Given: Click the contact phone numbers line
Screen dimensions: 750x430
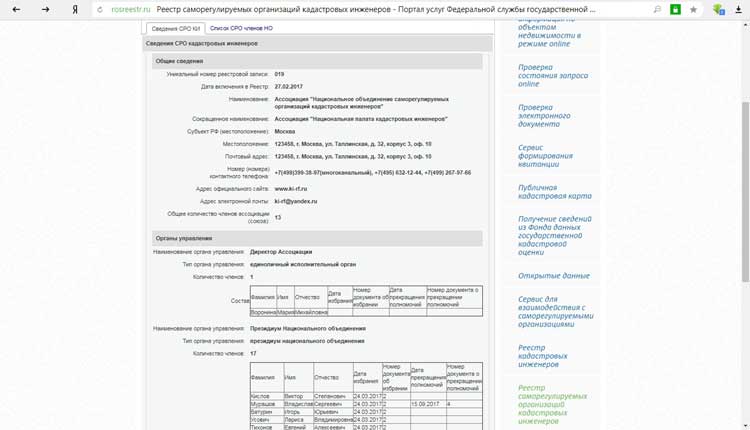Looking at the screenshot, I should point(373,173).
